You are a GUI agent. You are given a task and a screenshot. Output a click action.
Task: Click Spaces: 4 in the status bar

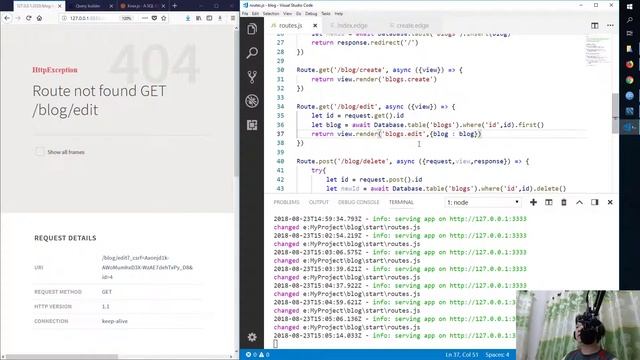497,355
